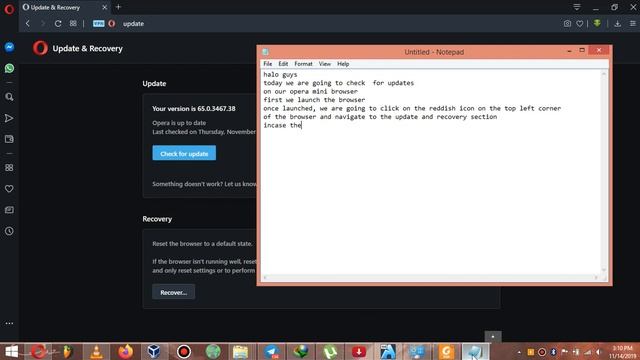Open Telegram from the taskbar
The width and height of the screenshot is (640, 360).
(271, 351)
